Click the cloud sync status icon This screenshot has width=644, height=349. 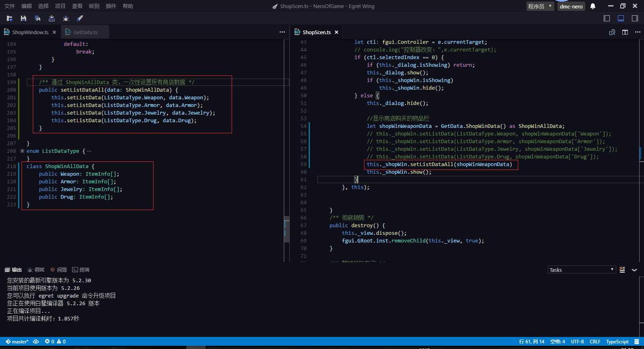[x=36, y=342]
